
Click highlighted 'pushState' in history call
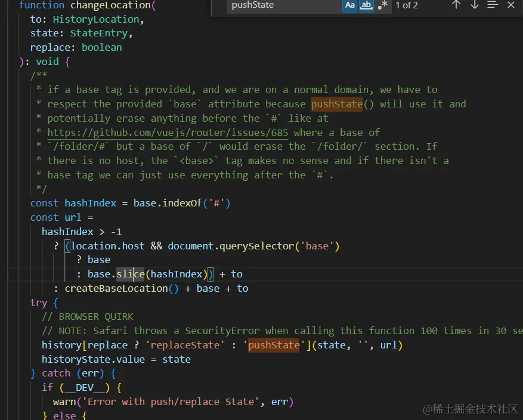point(274,345)
